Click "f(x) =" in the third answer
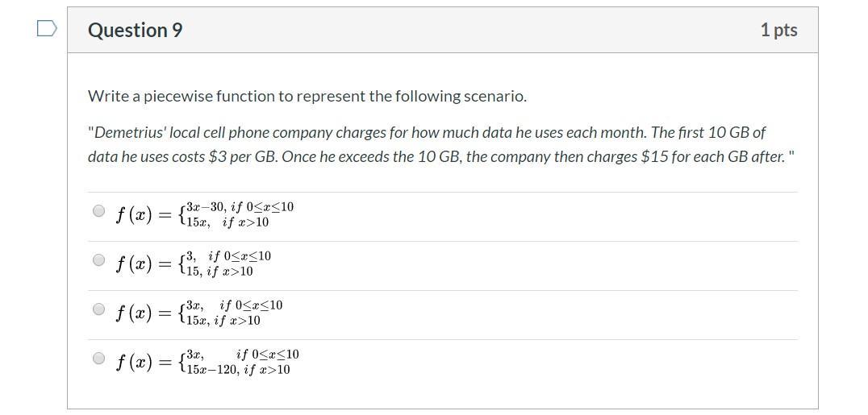Viewport: 868px width, 415px height. click(x=144, y=313)
